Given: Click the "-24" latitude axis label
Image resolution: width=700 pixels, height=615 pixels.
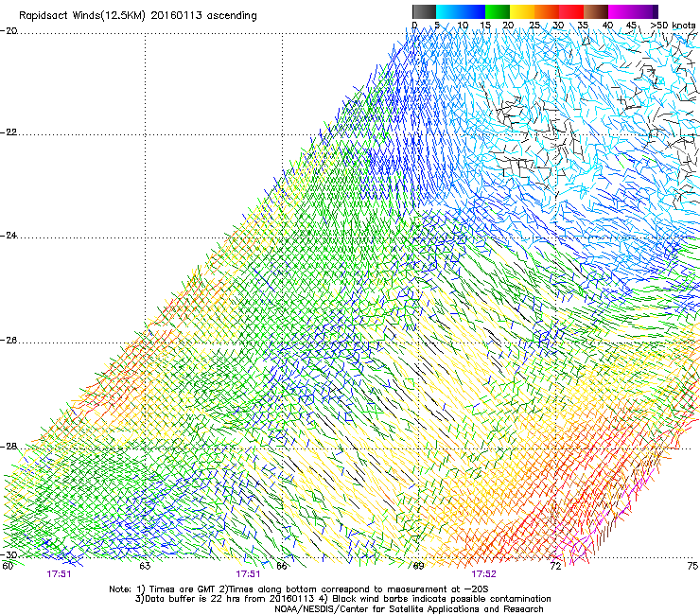Looking at the screenshot, I should pyautogui.click(x=9, y=235).
